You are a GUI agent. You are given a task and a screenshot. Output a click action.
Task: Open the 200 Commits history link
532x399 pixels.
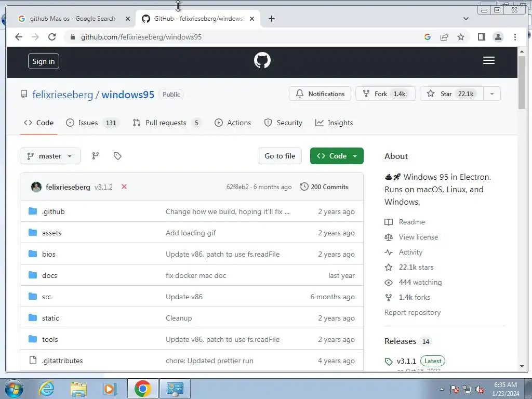[324, 187]
